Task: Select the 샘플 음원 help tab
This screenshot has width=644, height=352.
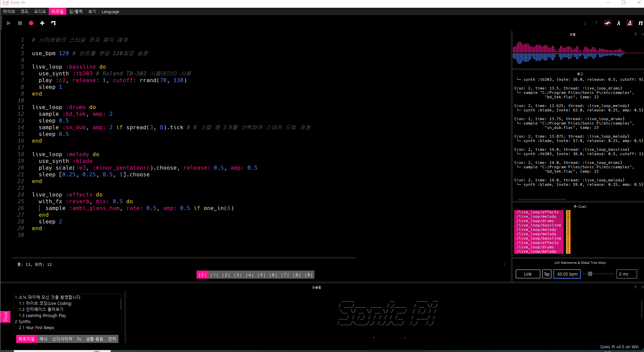Action: point(95,339)
